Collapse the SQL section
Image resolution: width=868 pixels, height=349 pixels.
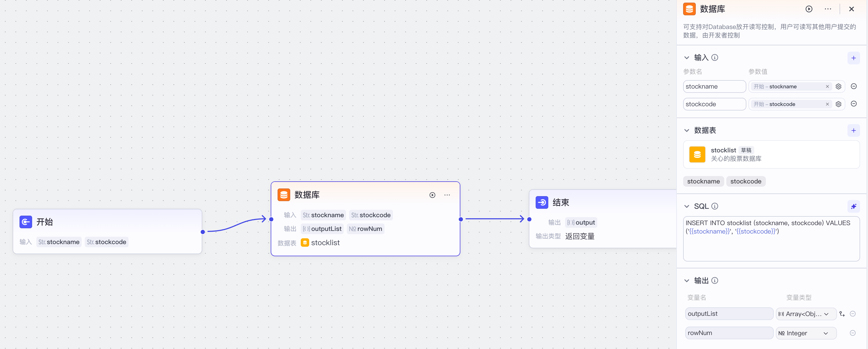[686, 206]
